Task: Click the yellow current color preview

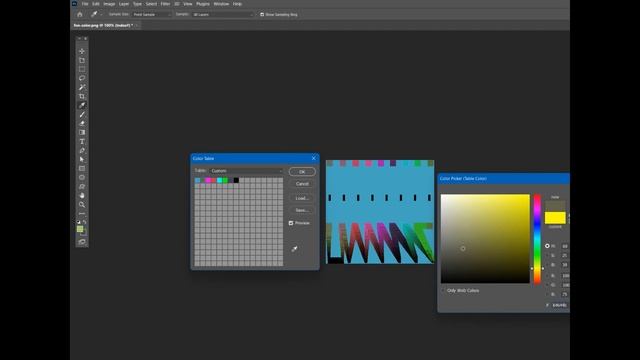Action: pyautogui.click(x=555, y=218)
